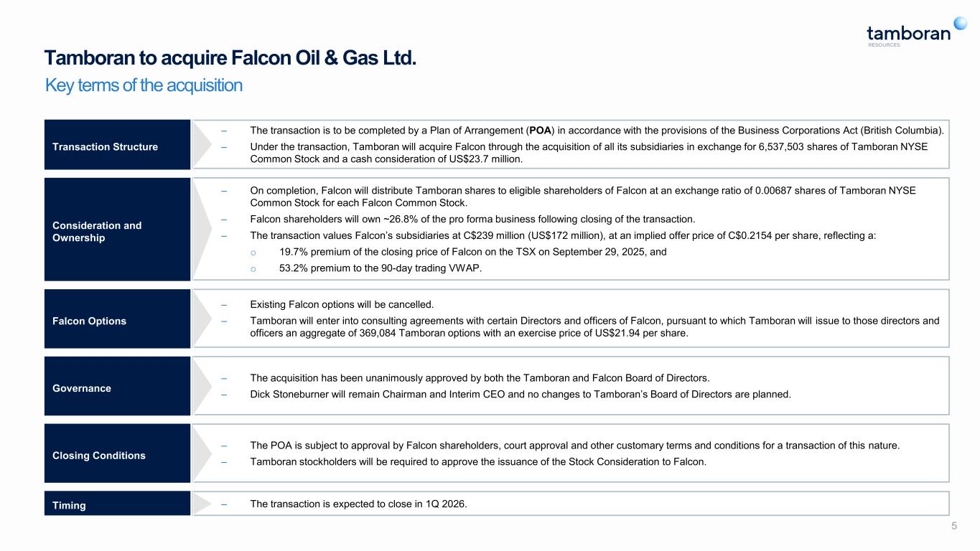Click the arrow next to Falcon Options
The height and width of the screenshot is (551, 980).
201,319
